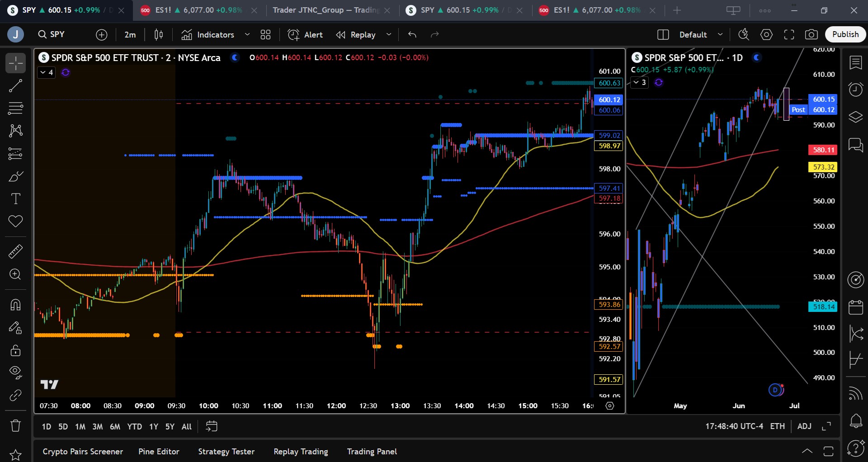868x462 pixels.
Task: Add symbol to compare with plus icon
Action: point(102,34)
